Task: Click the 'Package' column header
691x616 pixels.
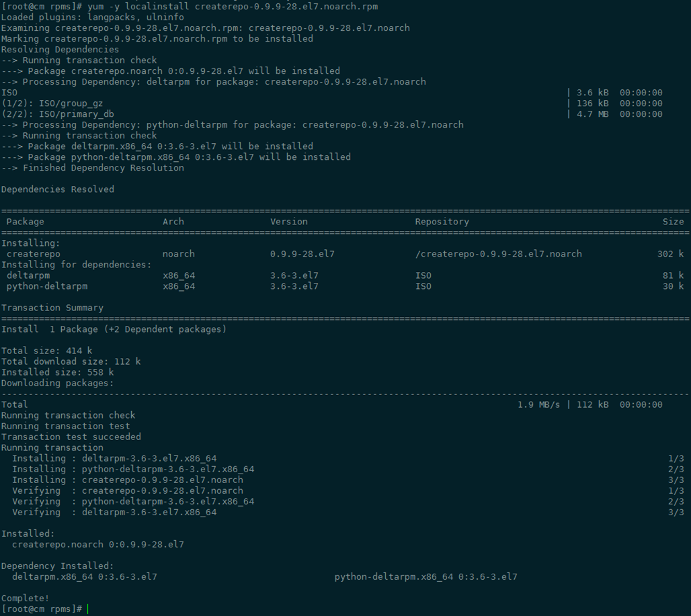Action: click(25, 222)
